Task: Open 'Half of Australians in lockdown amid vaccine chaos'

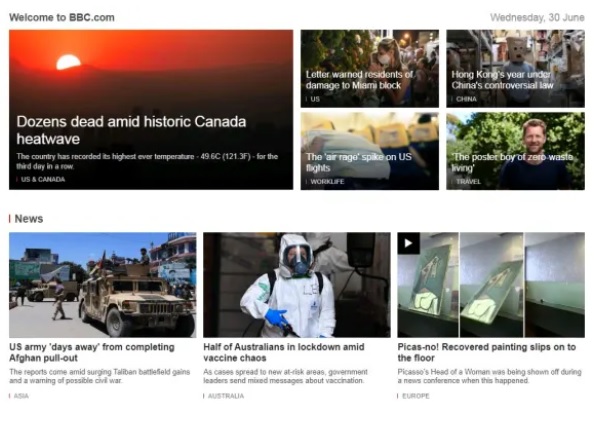Action: (284, 352)
